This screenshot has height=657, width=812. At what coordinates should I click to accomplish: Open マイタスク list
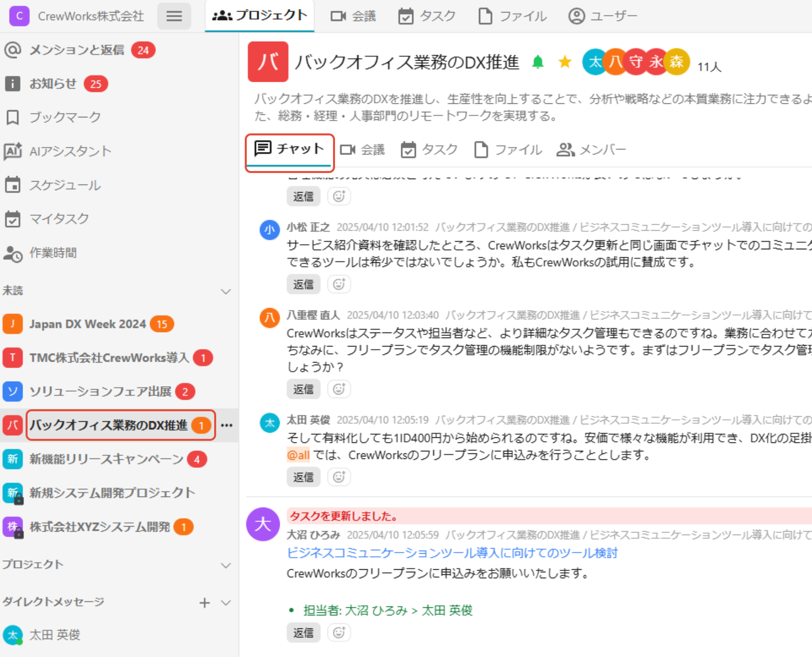pos(59,219)
